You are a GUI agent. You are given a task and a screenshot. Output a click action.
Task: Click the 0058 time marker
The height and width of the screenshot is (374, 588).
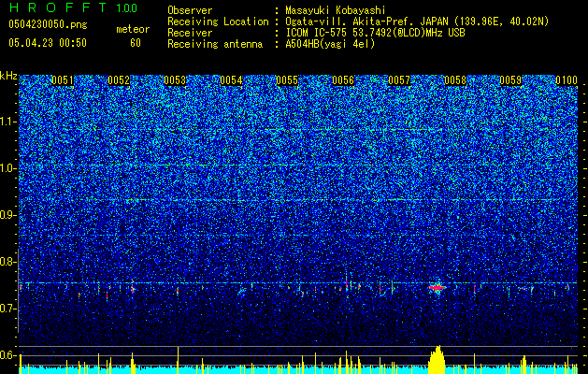[x=455, y=80]
